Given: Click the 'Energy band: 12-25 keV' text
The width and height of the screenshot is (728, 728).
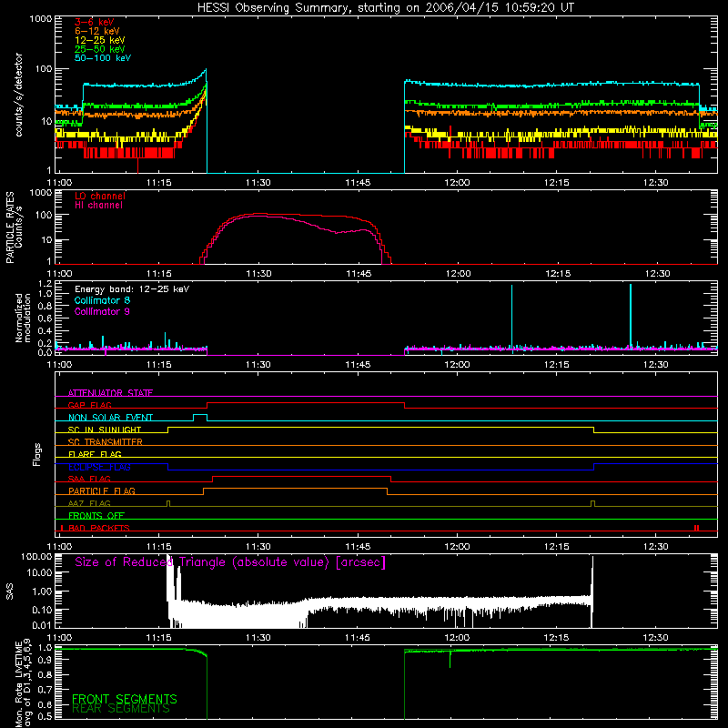Looking at the screenshot, I should (x=132, y=289).
